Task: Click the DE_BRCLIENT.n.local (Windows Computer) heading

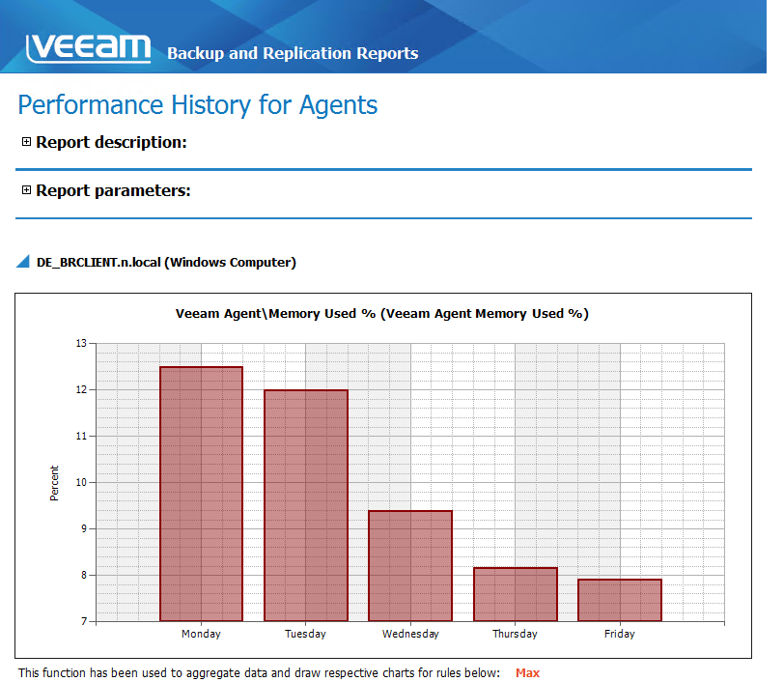Action: point(166,262)
